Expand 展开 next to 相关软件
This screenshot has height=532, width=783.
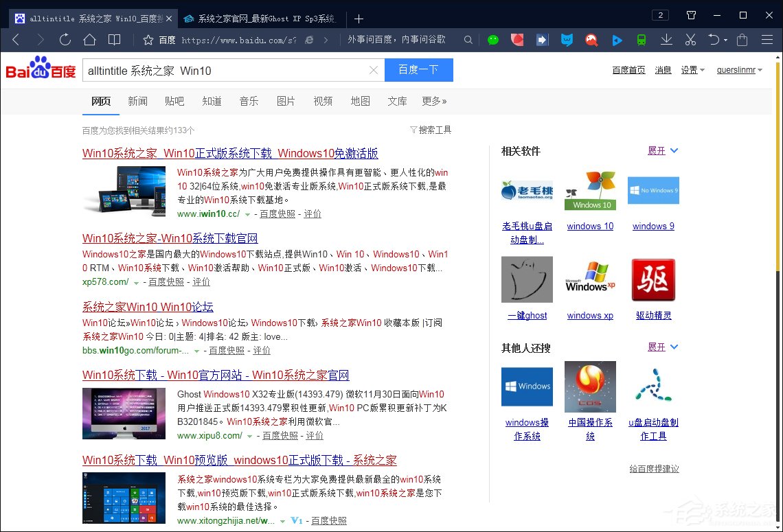(658, 150)
